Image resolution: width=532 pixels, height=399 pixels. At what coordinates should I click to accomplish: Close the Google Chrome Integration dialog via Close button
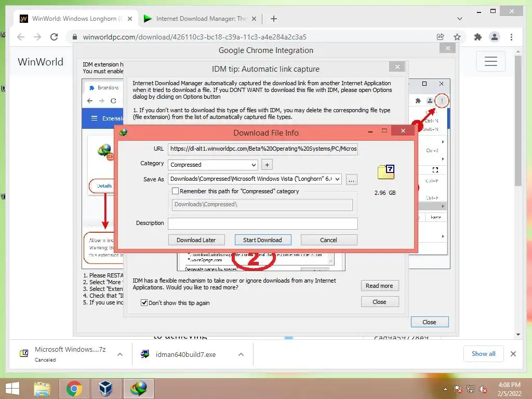pyautogui.click(x=430, y=322)
